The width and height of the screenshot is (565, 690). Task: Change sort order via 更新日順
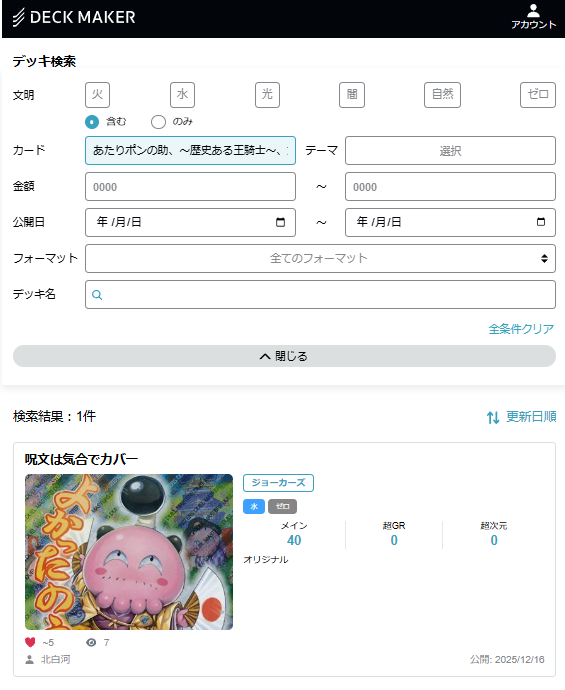pos(521,417)
